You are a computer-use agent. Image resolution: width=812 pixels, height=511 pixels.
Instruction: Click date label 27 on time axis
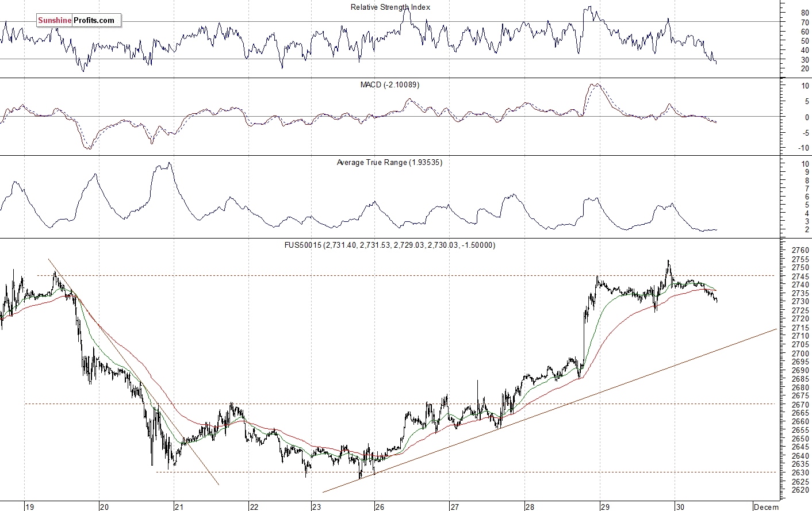click(x=455, y=506)
